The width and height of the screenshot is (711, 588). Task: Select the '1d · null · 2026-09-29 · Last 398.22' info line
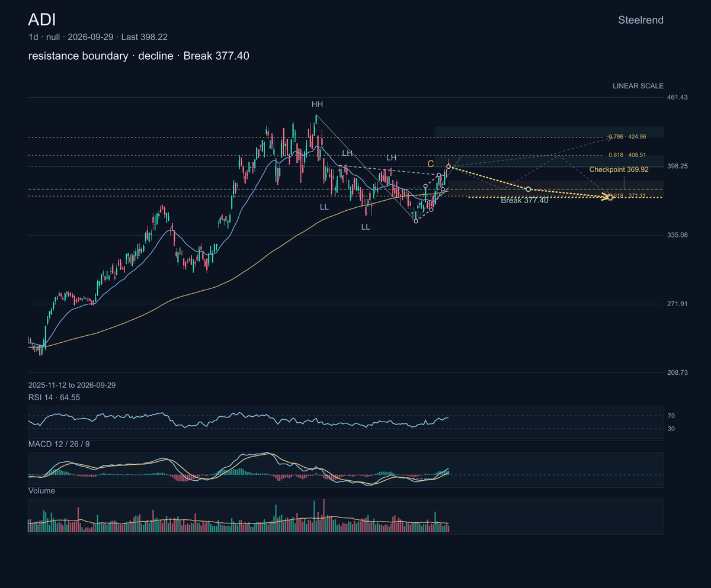coord(98,37)
